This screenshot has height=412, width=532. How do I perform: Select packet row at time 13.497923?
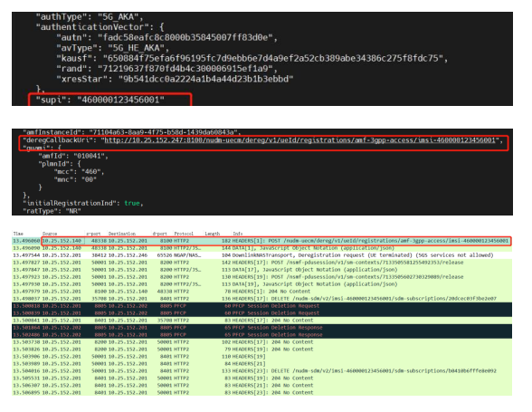[x=262, y=277]
